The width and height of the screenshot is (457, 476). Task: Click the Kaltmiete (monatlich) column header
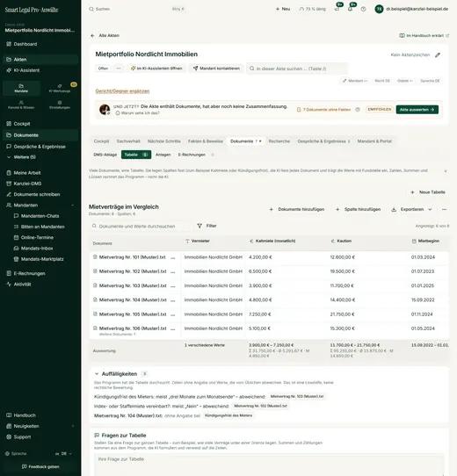click(x=275, y=241)
